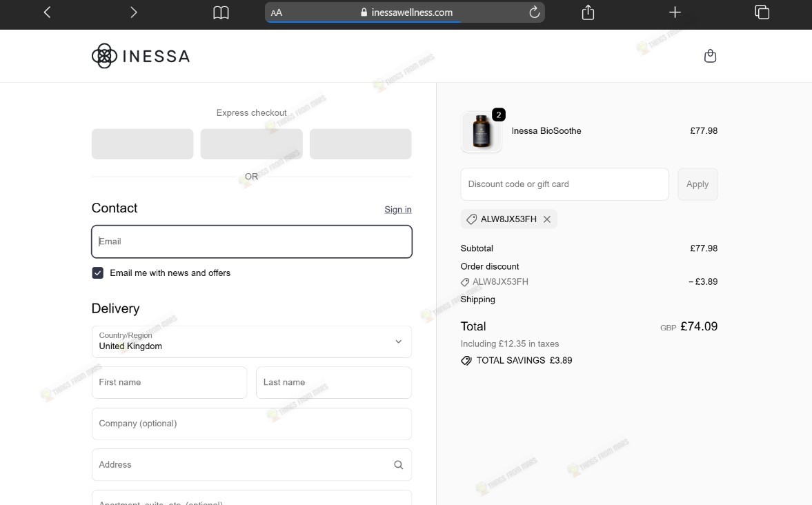Reload the page with the refresh icon
The width and height of the screenshot is (812, 505).
pyautogui.click(x=534, y=12)
